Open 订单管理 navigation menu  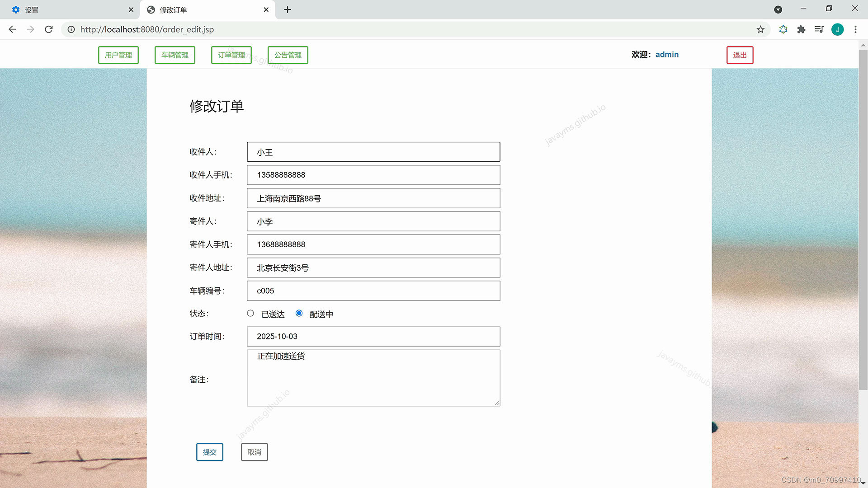(x=231, y=55)
